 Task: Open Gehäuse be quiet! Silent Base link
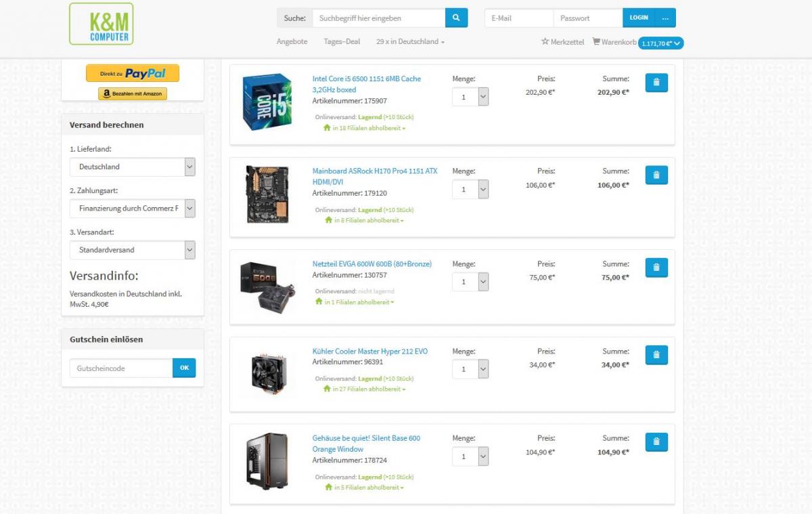tap(366, 444)
